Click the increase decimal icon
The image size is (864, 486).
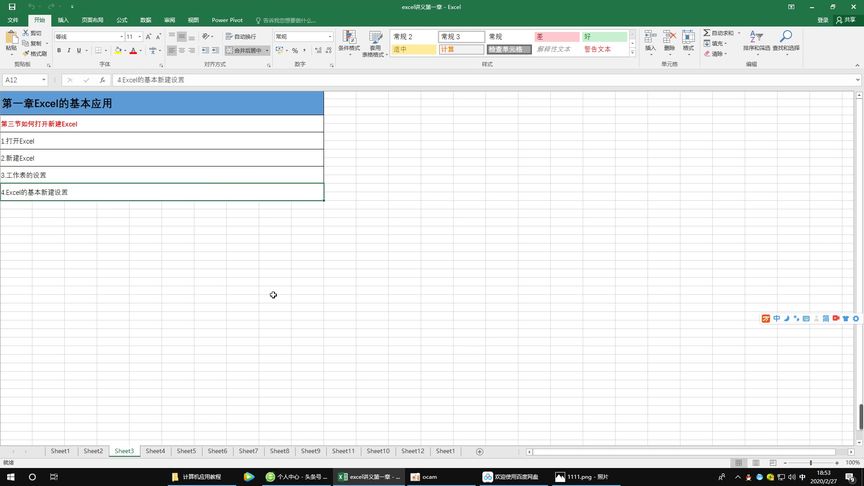click(x=318, y=51)
